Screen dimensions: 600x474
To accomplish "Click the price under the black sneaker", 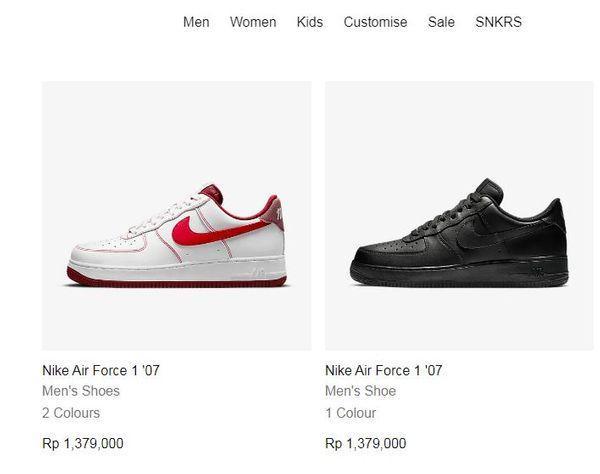I will 365,444.
